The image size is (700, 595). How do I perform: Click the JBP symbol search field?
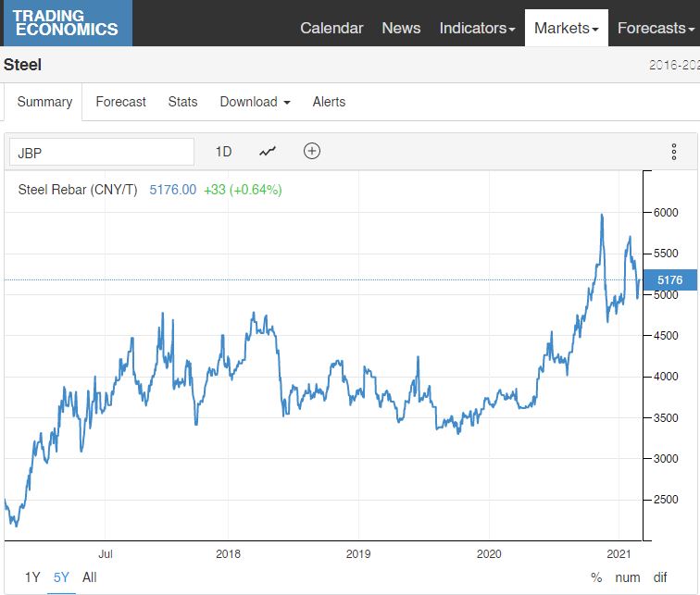coord(102,152)
